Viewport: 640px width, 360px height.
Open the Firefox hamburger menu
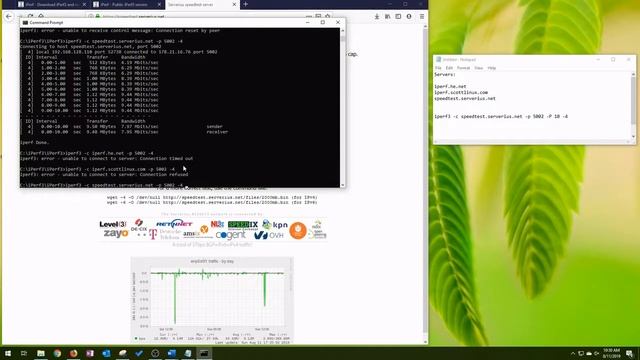(422, 16)
